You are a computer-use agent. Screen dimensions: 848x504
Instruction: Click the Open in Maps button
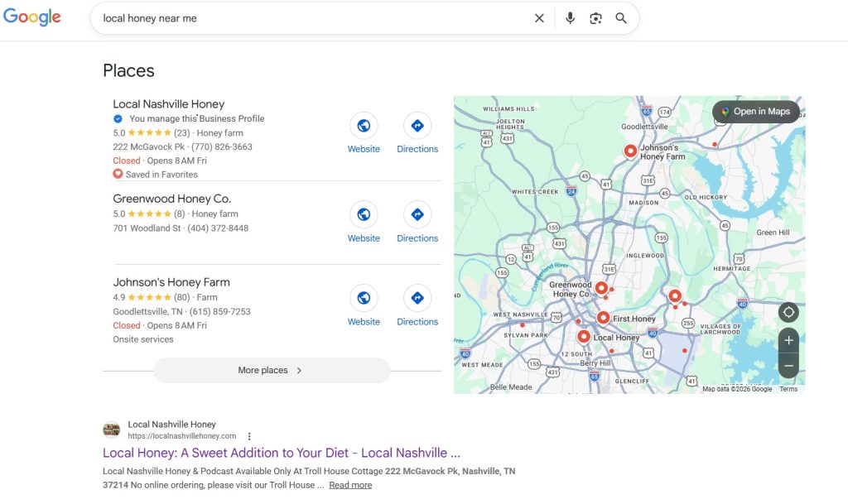(x=755, y=112)
